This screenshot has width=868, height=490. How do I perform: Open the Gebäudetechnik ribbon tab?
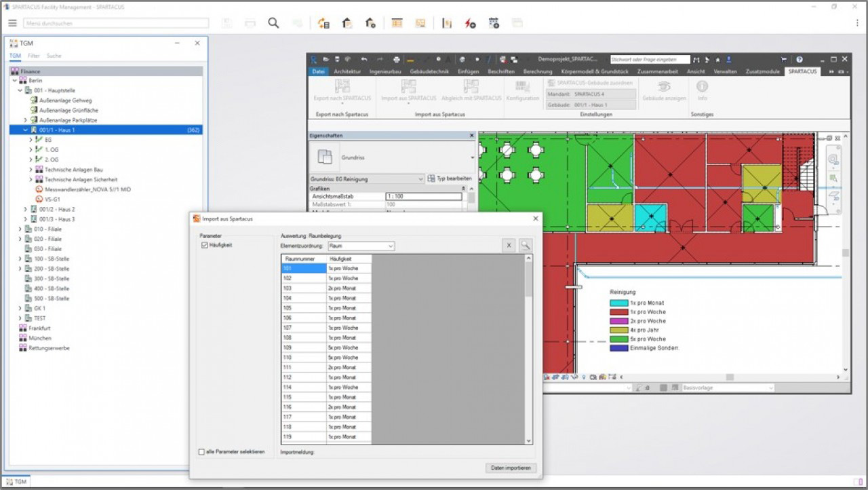(x=430, y=71)
